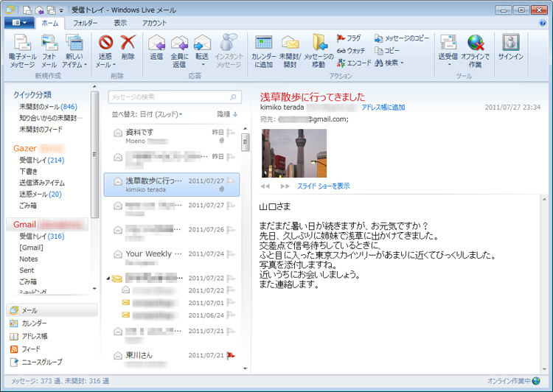Image resolution: width=553 pixels, height=392 pixels.
Task: Open unread feeds quick view
Action: 41,130
